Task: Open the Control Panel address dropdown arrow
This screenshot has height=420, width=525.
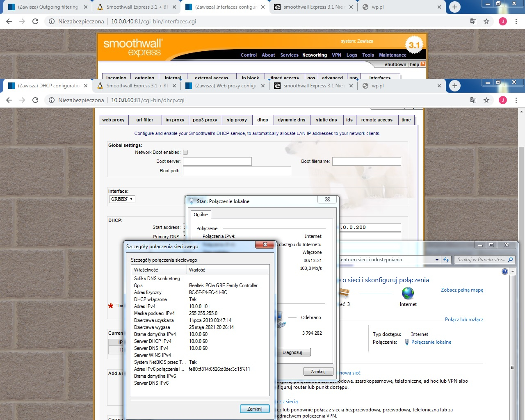Action: 436,260
